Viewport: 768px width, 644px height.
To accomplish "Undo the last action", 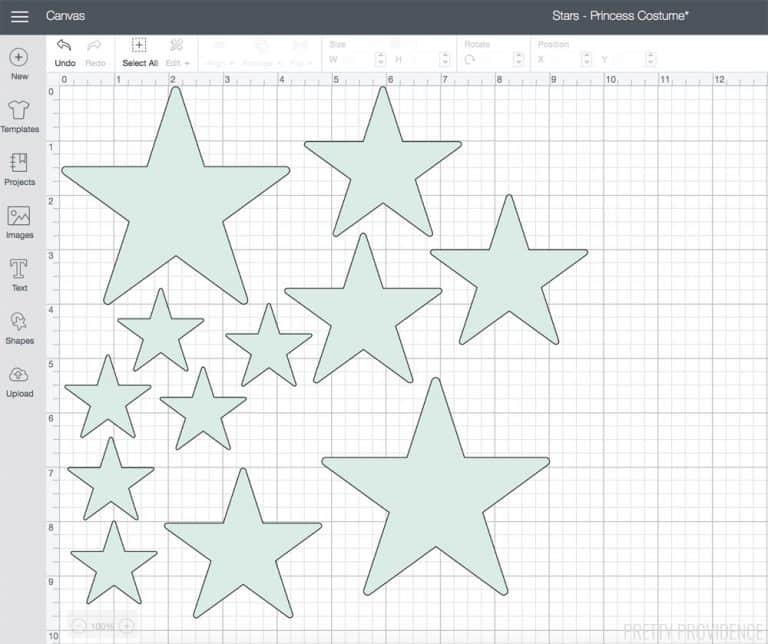I will [65, 51].
